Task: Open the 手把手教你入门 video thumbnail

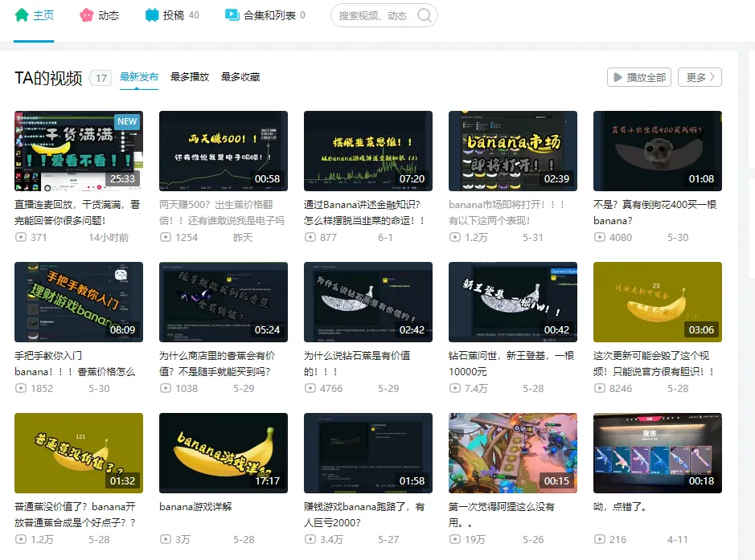Action: (x=79, y=302)
